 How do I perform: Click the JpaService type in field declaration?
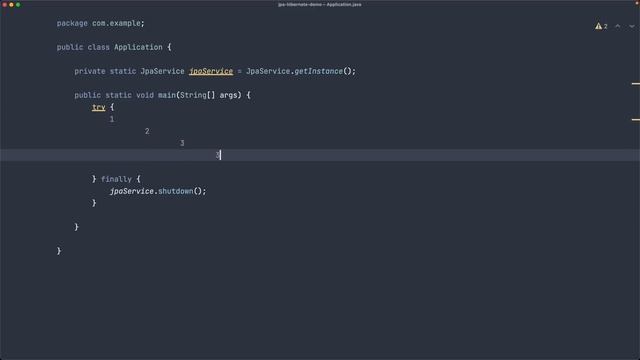[162, 71]
